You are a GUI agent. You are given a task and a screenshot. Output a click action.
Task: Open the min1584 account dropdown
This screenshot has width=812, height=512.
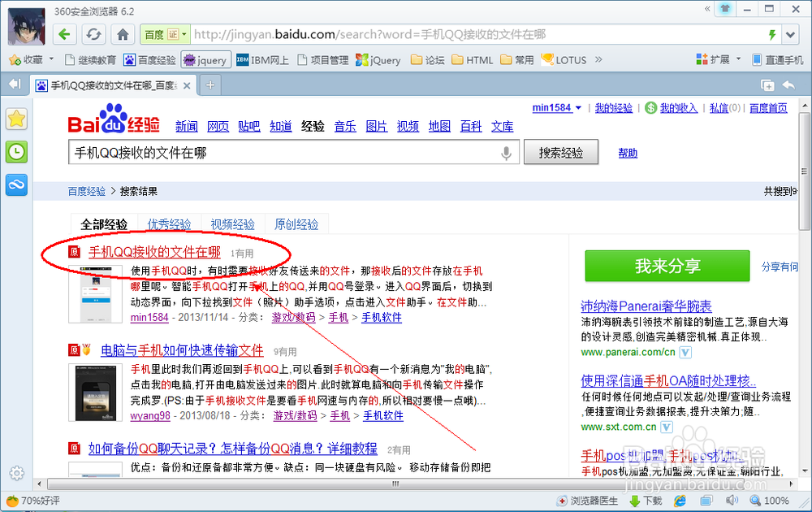coord(557,108)
